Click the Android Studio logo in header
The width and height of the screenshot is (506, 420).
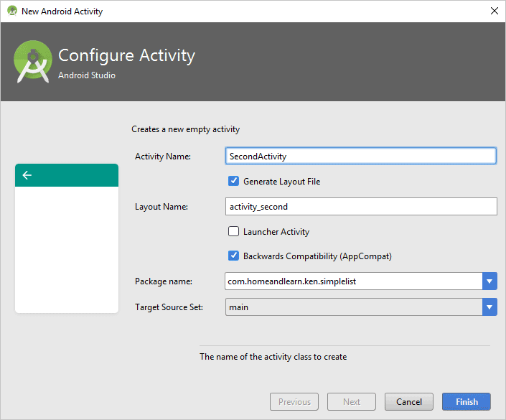33,62
